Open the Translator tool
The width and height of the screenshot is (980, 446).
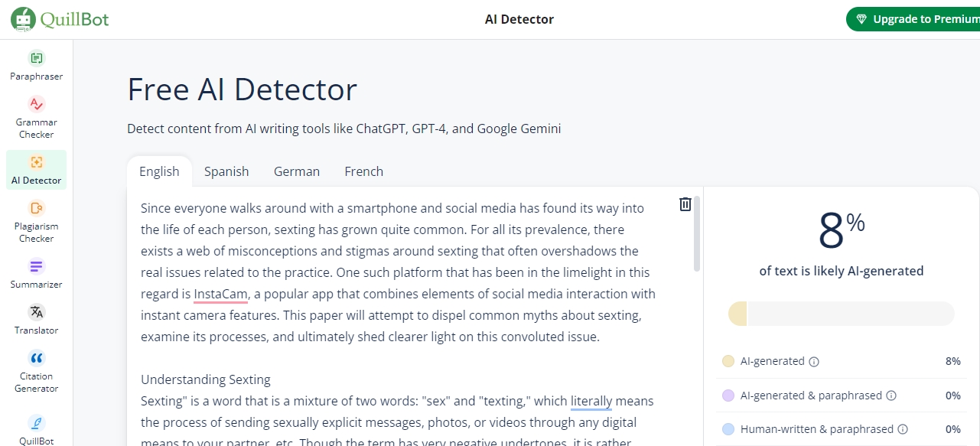36,320
